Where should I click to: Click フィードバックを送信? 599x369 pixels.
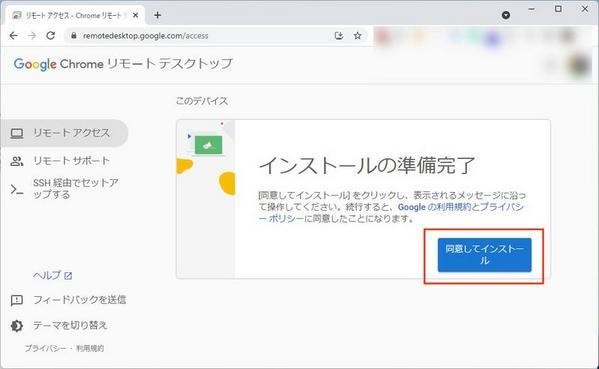[x=79, y=300]
